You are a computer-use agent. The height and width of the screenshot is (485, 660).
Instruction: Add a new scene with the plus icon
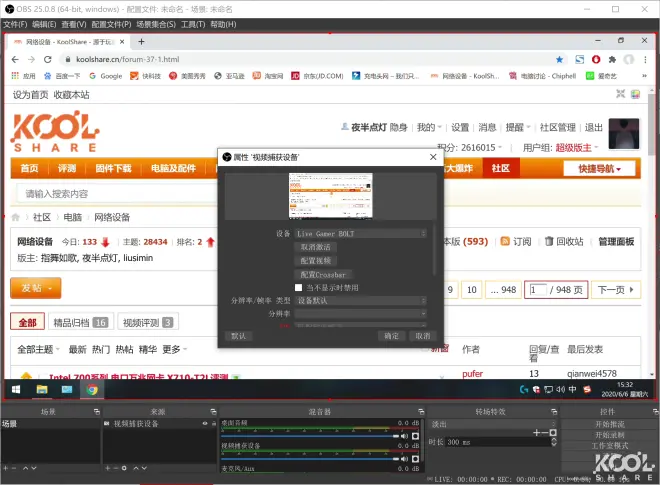[5, 468]
